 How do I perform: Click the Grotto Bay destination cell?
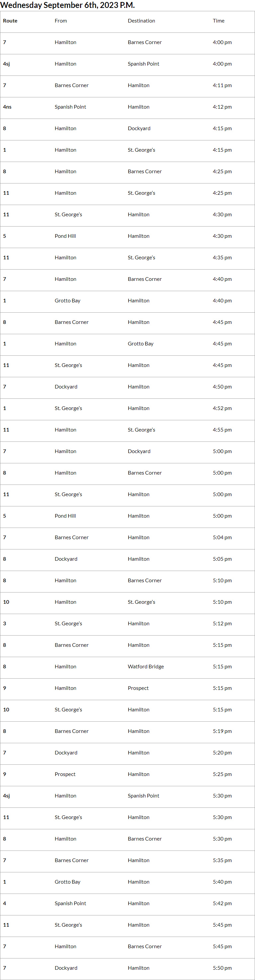point(140,343)
